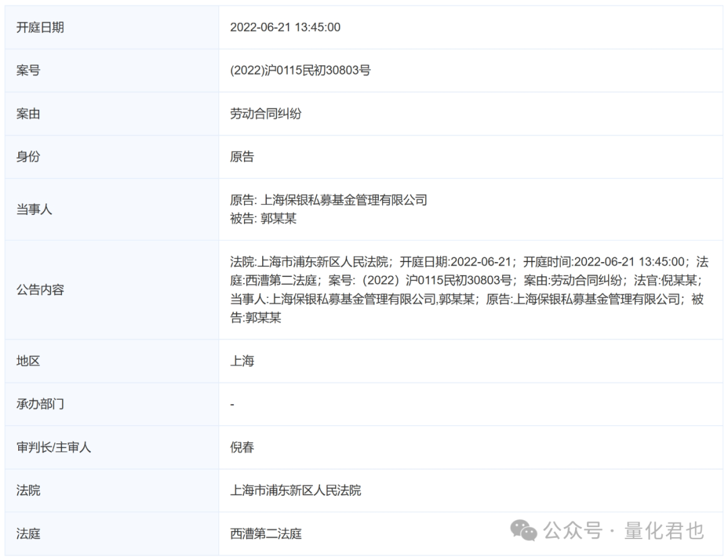Click the 地区 label
This screenshot has width=728, height=560.
[28, 361]
